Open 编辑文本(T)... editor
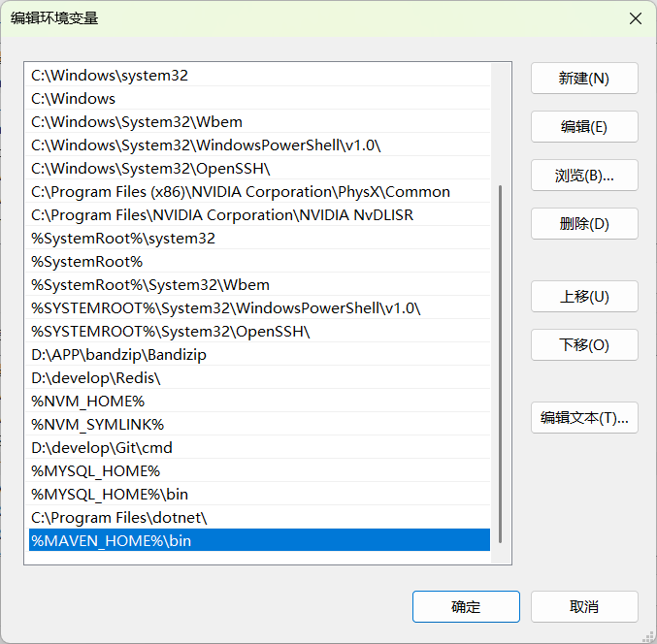Viewport: 657px width, 644px height. [584, 417]
